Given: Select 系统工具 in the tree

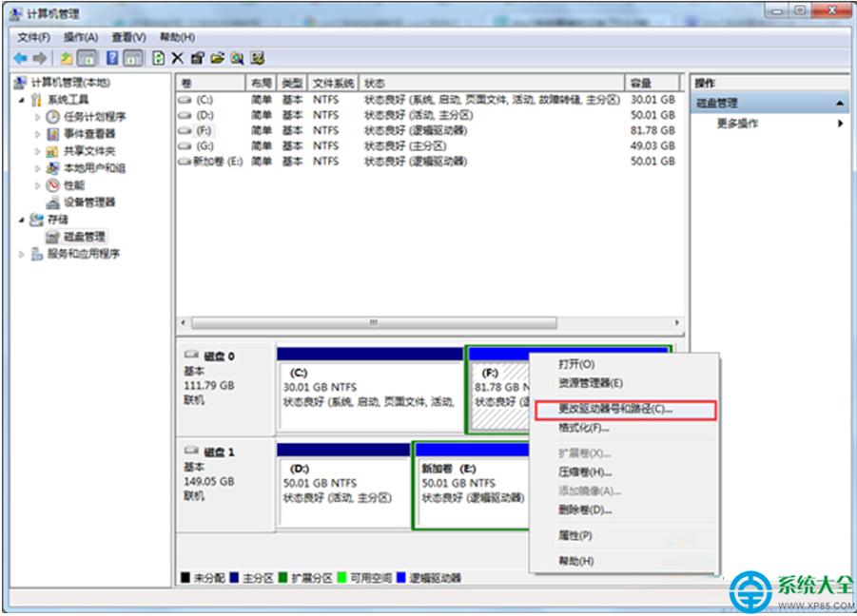Looking at the screenshot, I should 68,100.
